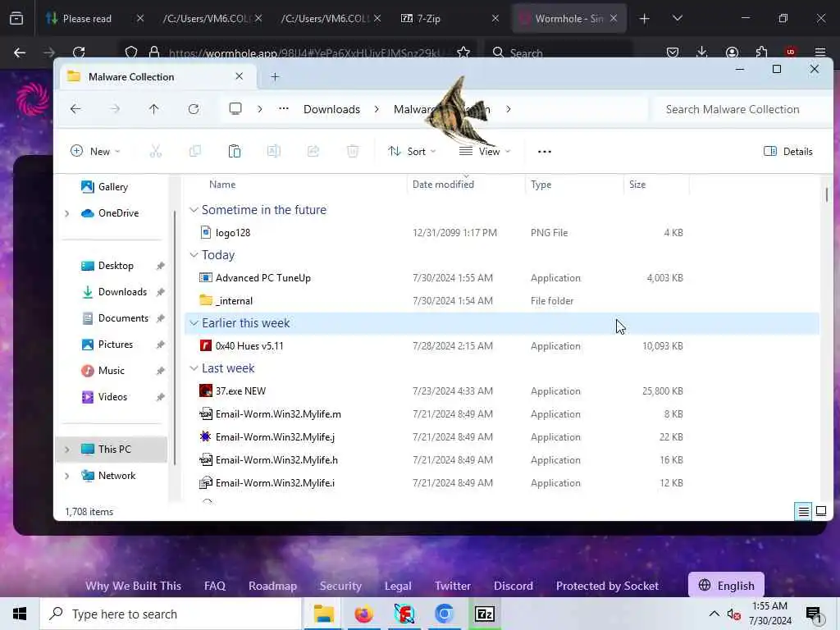Open Downloads in quick access

(123, 292)
